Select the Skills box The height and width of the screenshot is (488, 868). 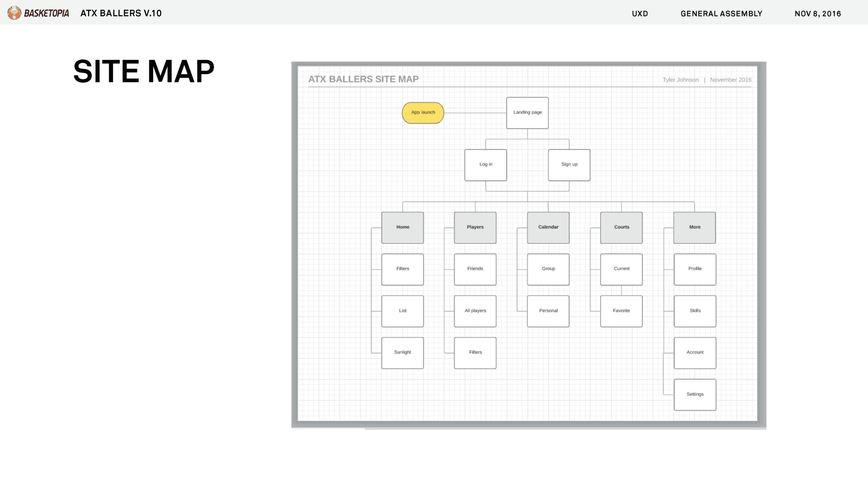pos(695,311)
